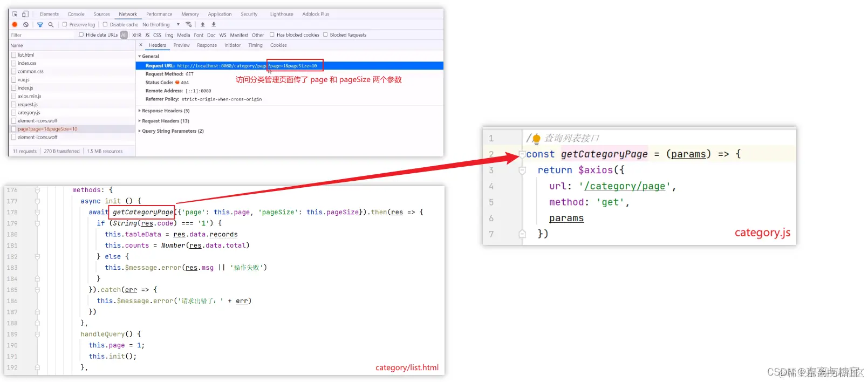
Task: Select the All filter button
Action: [x=124, y=35]
